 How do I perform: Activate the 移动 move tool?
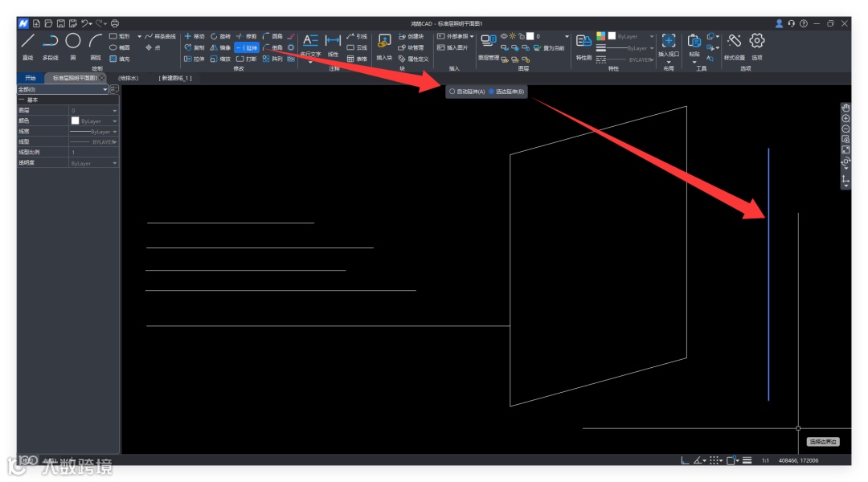pyautogui.click(x=194, y=36)
